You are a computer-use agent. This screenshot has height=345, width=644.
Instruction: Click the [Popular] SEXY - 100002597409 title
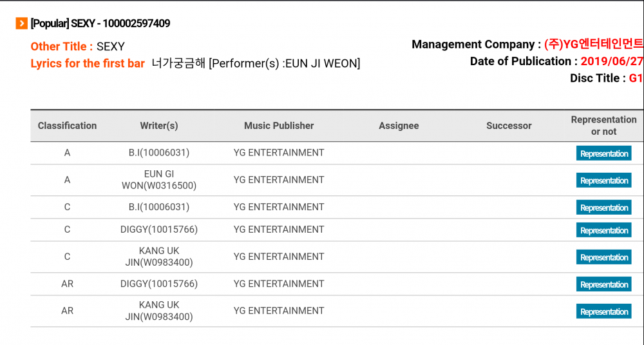click(100, 24)
